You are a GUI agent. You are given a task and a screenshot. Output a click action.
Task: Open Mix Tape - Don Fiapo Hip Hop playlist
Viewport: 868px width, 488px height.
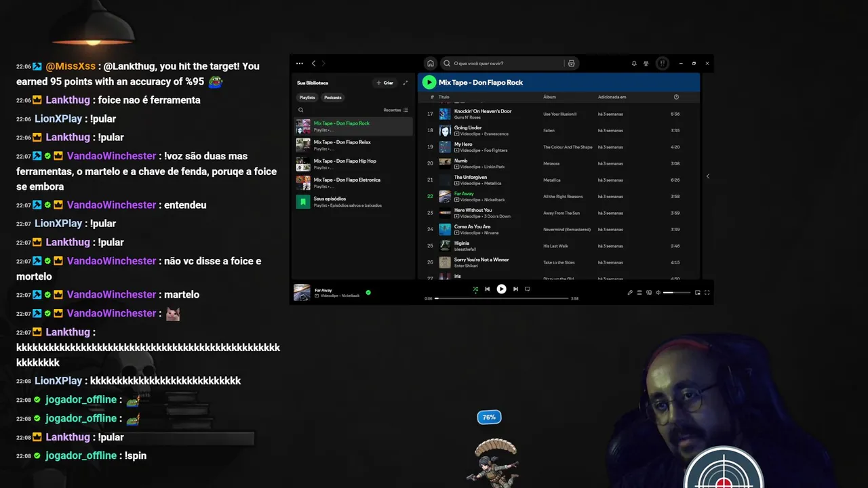[353, 164]
